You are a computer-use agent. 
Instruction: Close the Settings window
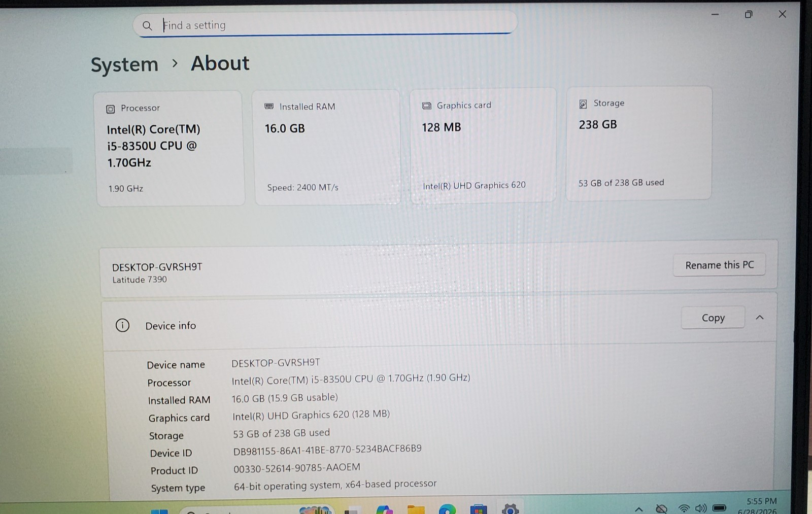(x=782, y=14)
